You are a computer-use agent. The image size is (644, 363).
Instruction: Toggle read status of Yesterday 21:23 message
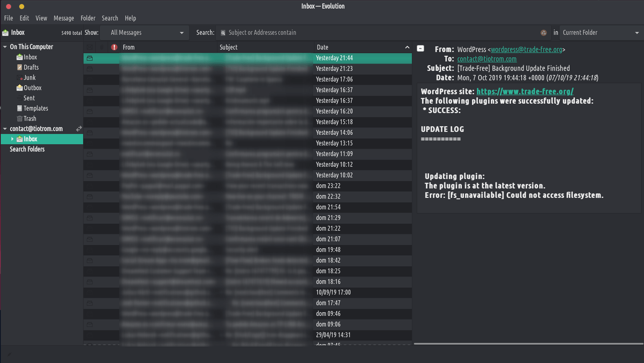tap(90, 69)
